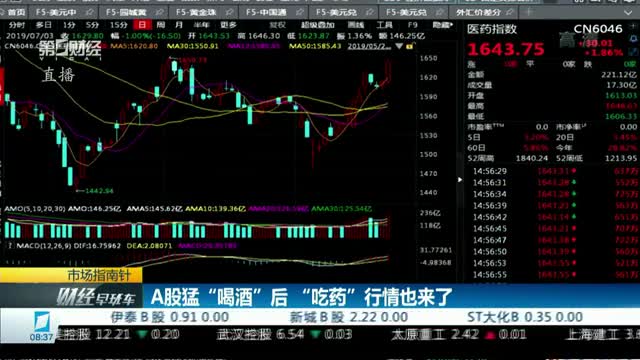Click the 超级叠加 button
The height and width of the screenshot is (360, 640).
pos(317,25)
